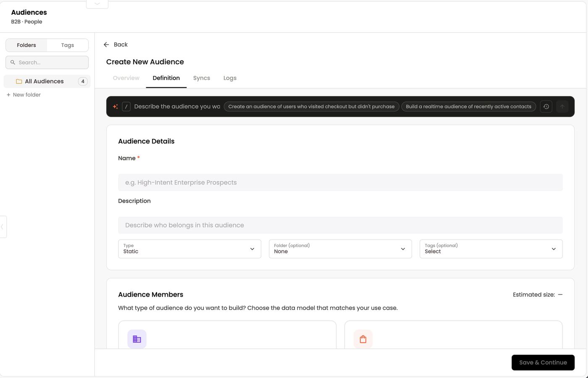Open the Logs tab
This screenshot has height=378, width=588.
tap(230, 78)
